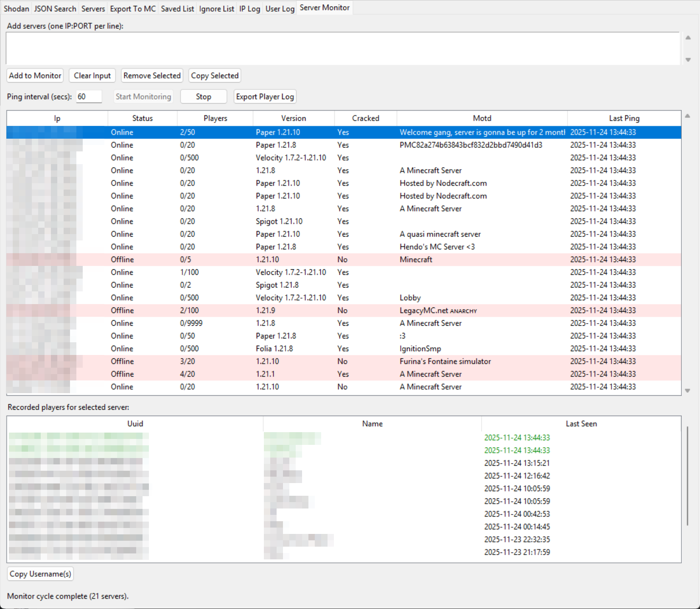700x609 pixels.
Task: Open the Export To MC tab
Action: click(133, 8)
